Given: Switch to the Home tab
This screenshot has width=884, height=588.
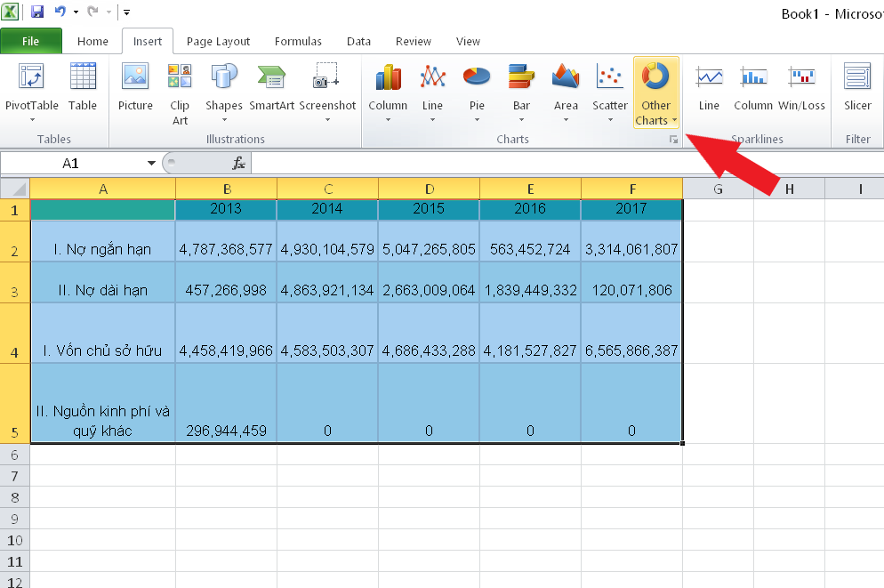Looking at the screenshot, I should [92, 41].
